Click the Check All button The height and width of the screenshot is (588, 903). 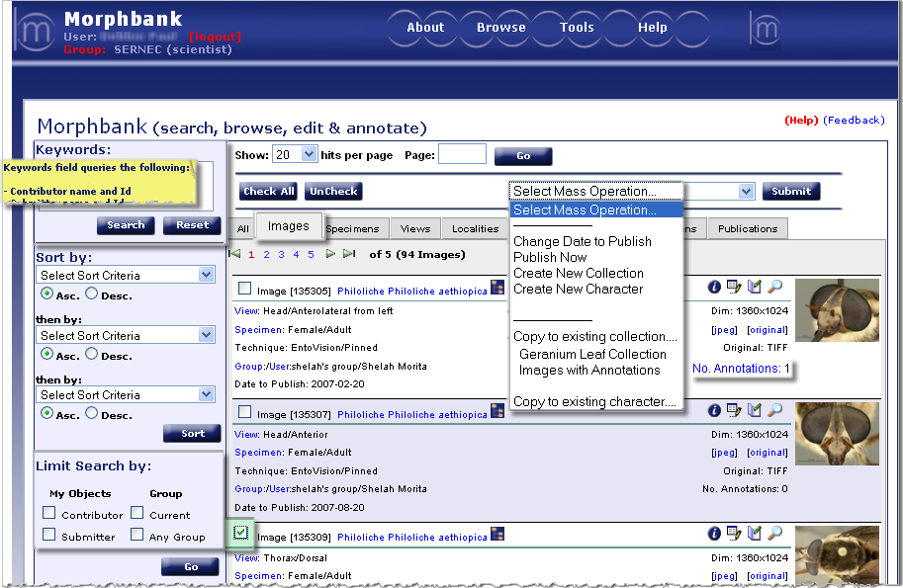266,191
